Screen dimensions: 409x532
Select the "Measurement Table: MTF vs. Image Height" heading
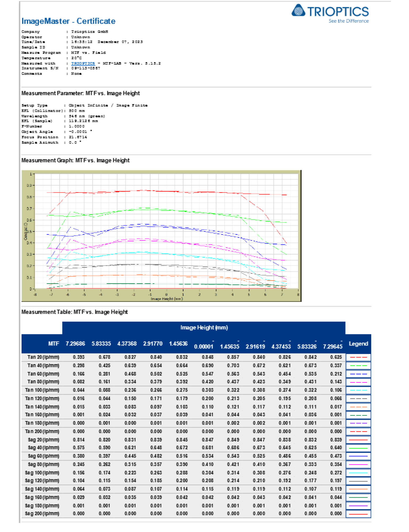[75, 312]
